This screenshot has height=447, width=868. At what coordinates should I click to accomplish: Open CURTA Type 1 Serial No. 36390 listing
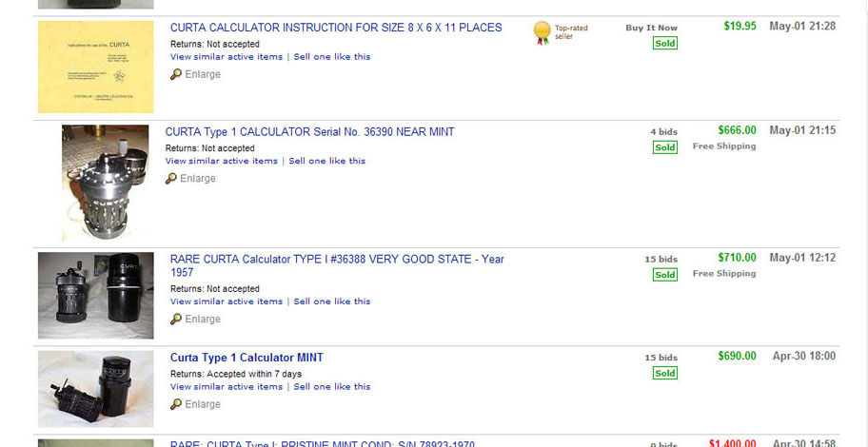tap(309, 132)
